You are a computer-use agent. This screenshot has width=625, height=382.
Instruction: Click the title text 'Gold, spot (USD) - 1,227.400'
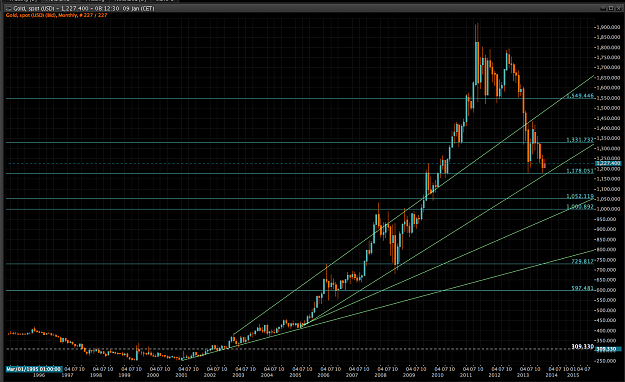click(x=51, y=8)
